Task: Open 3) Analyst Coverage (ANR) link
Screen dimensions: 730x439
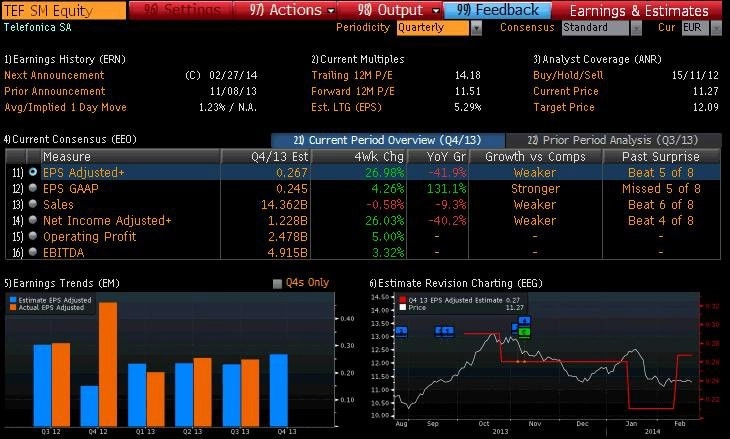Action: tap(597, 60)
